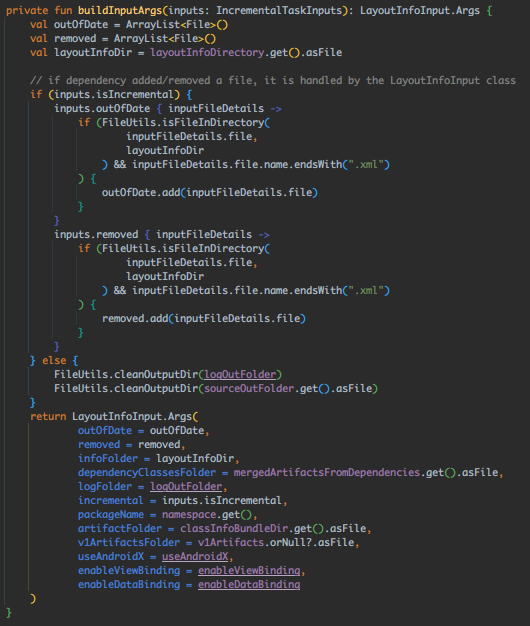Screen dimensions: 530x626
Task: Click underlined logOutFolder value after 'logFolder ='
Action: (x=186, y=486)
